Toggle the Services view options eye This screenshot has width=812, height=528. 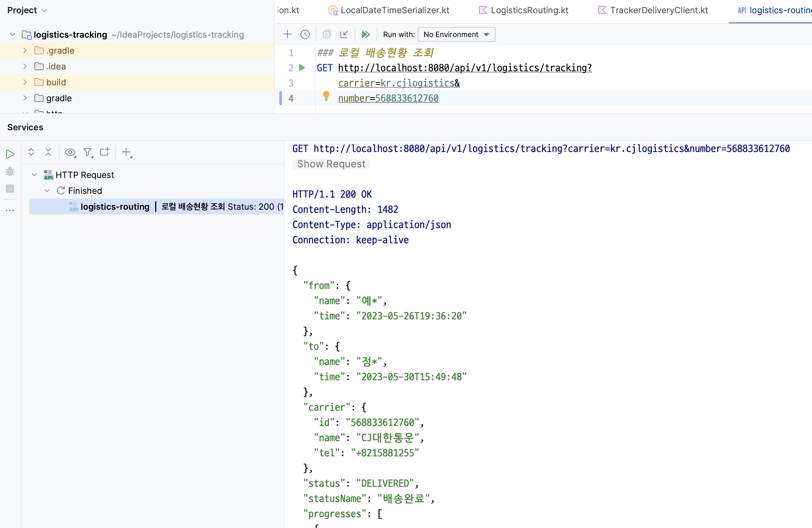coord(70,153)
